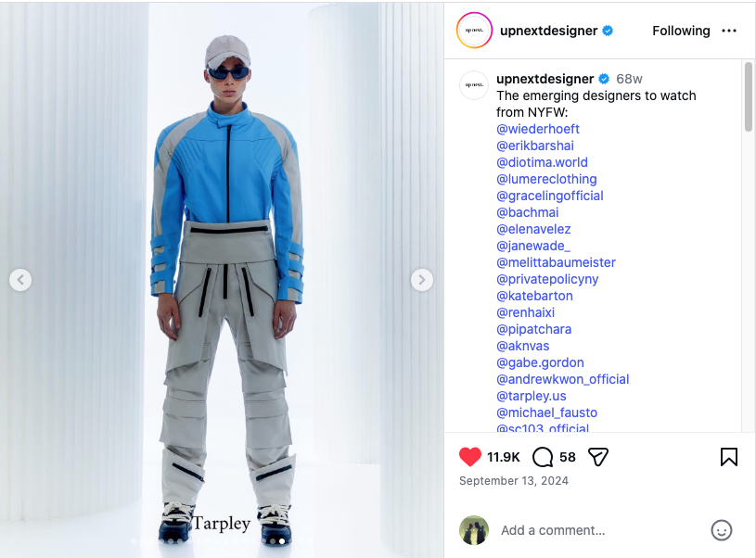The width and height of the screenshot is (756, 558).
Task: Open @privatepolicyny tagged account
Action: [x=547, y=280]
